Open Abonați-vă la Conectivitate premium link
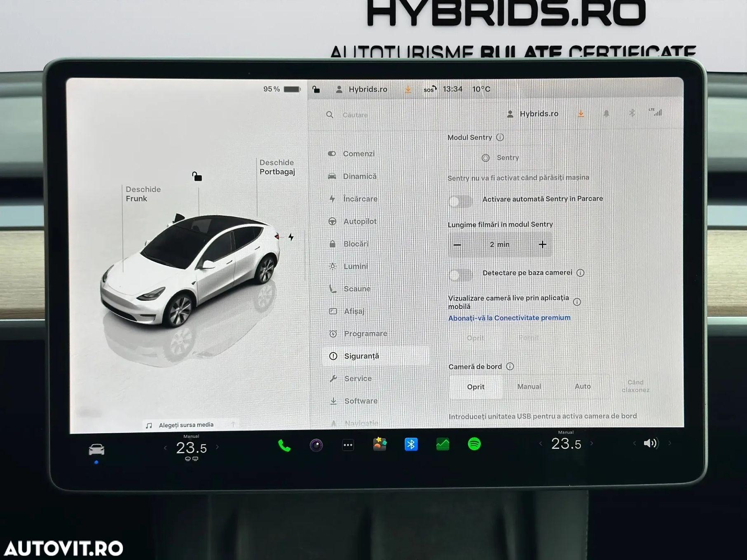Viewport: 747px width, 560px height. (x=509, y=318)
